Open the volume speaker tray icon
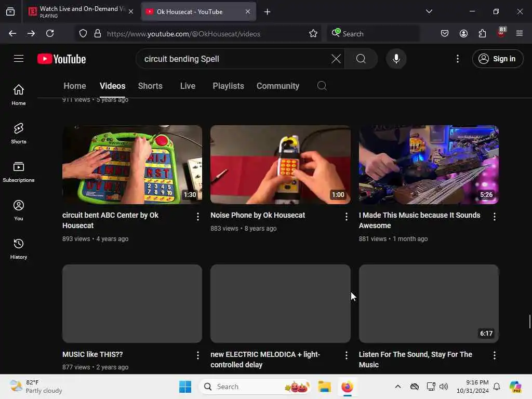 coord(443,387)
